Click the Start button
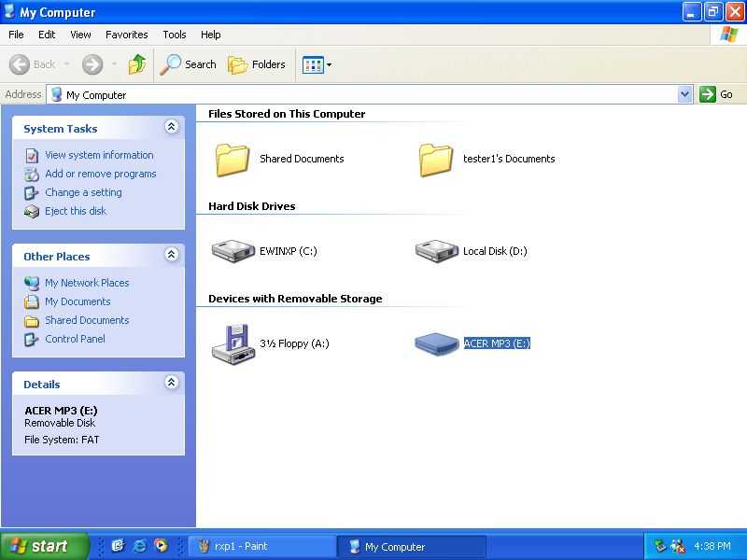 pos(45,546)
